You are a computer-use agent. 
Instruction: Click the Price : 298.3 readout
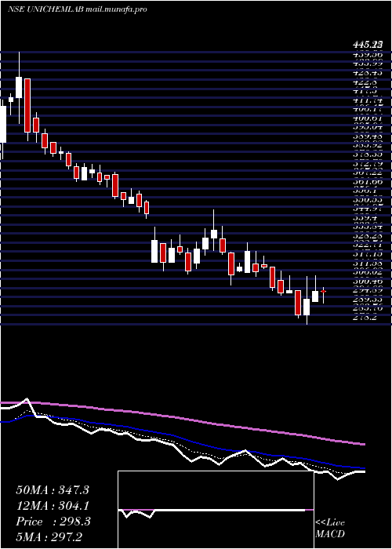point(53,522)
